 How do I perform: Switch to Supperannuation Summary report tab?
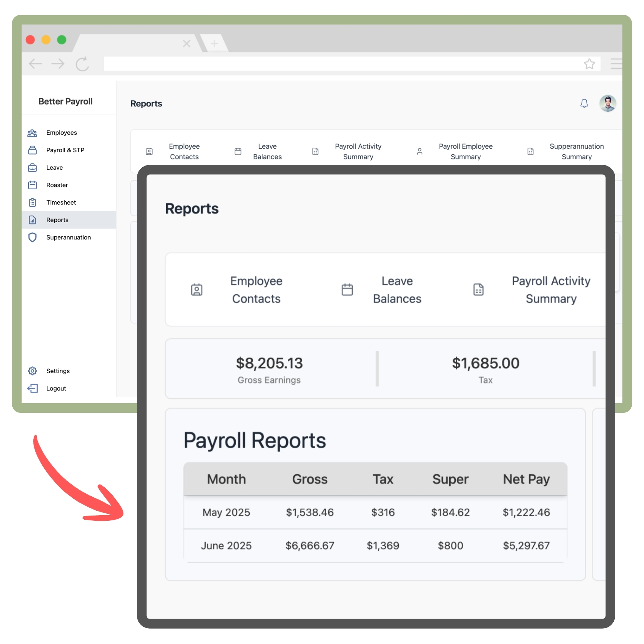point(576,151)
